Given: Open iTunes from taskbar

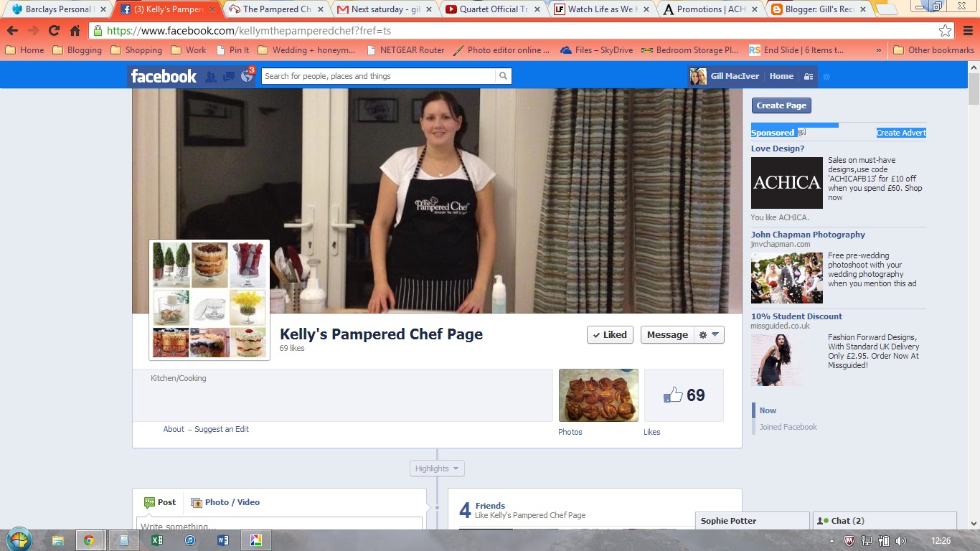Looking at the screenshot, I should tap(190, 540).
